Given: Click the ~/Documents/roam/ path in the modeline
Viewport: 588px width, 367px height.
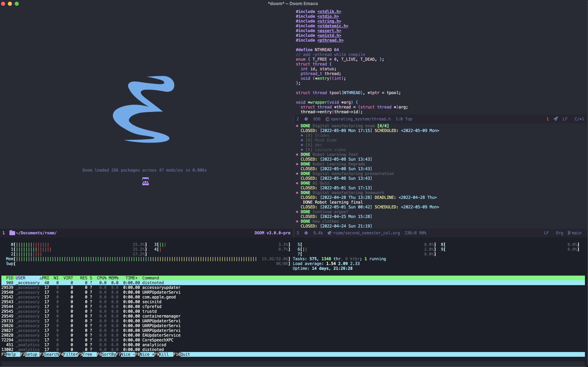Looking at the screenshot, I should point(36,233).
